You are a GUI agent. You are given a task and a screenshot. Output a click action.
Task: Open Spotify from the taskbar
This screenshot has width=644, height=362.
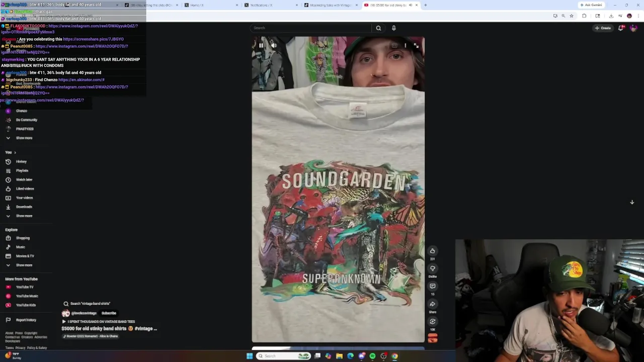point(372,356)
